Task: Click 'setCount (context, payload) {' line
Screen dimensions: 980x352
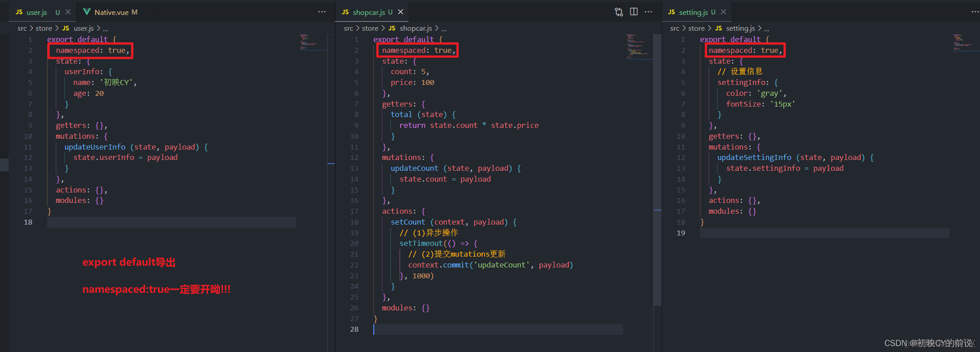Action: pos(454,222)
